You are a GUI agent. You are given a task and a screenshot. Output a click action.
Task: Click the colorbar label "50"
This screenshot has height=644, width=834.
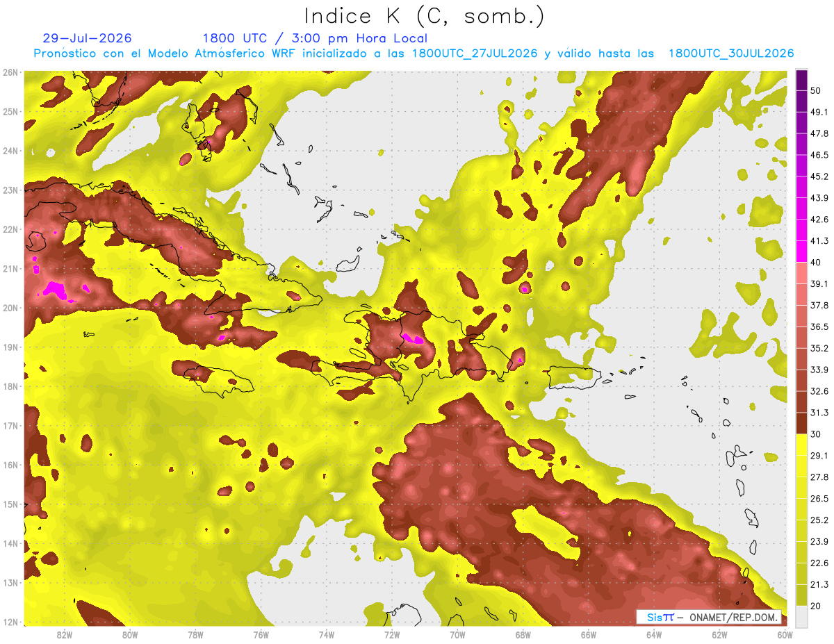816,91
